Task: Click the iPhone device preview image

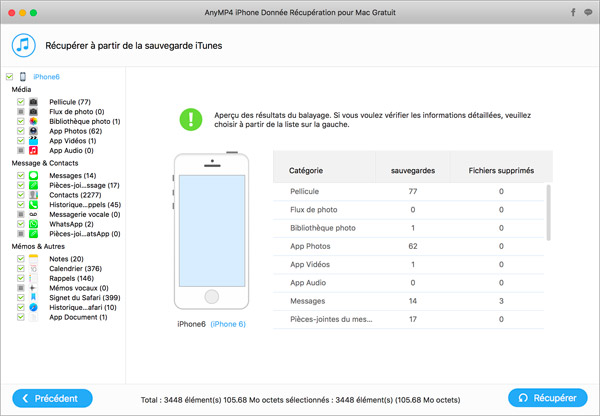Action: click(x=212, y=231)
